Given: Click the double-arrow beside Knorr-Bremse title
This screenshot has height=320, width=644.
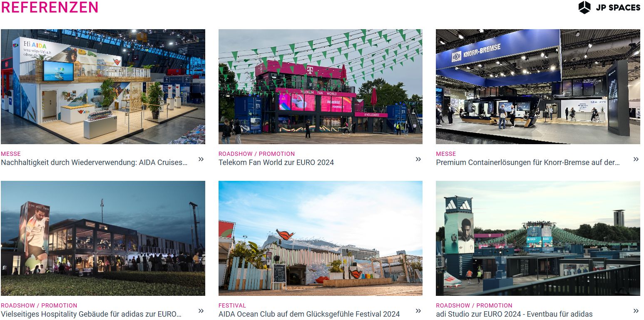Looking at the screenshot, I should (636, 159).
